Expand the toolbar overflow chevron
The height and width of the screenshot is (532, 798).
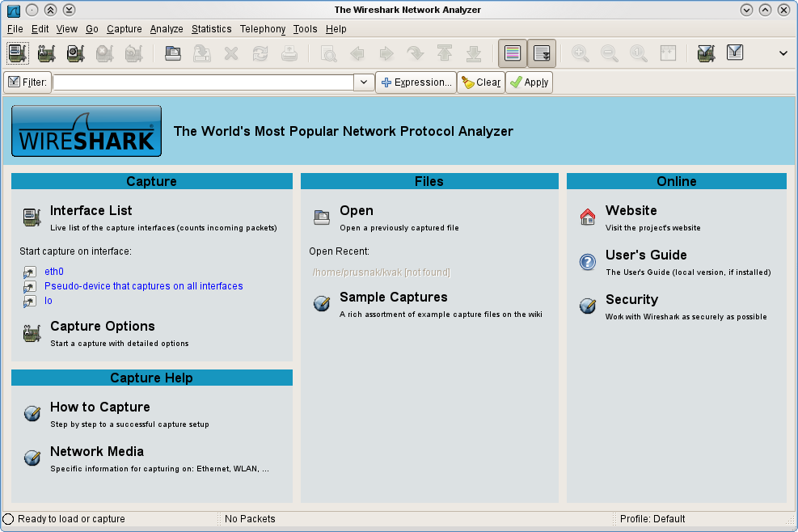783,53
